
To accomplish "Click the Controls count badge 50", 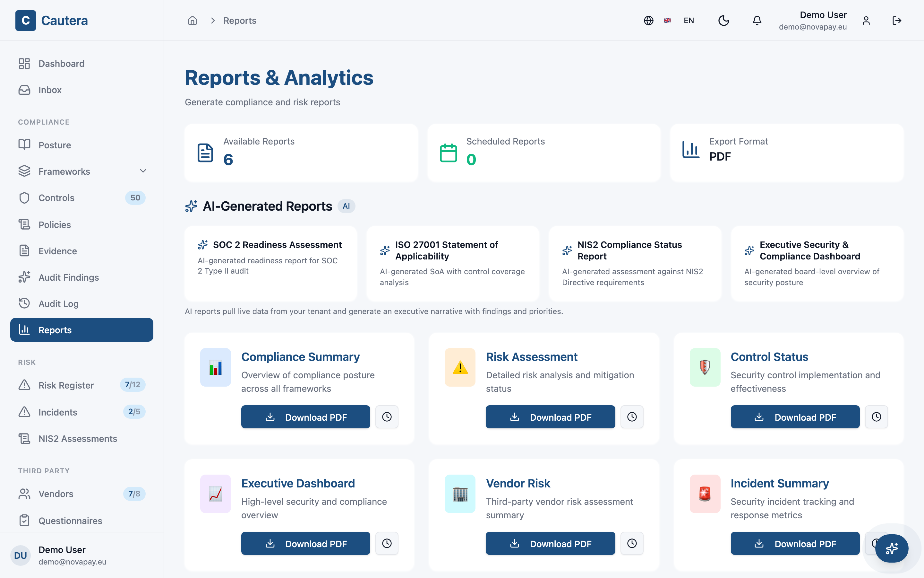I will coord(135,197).
